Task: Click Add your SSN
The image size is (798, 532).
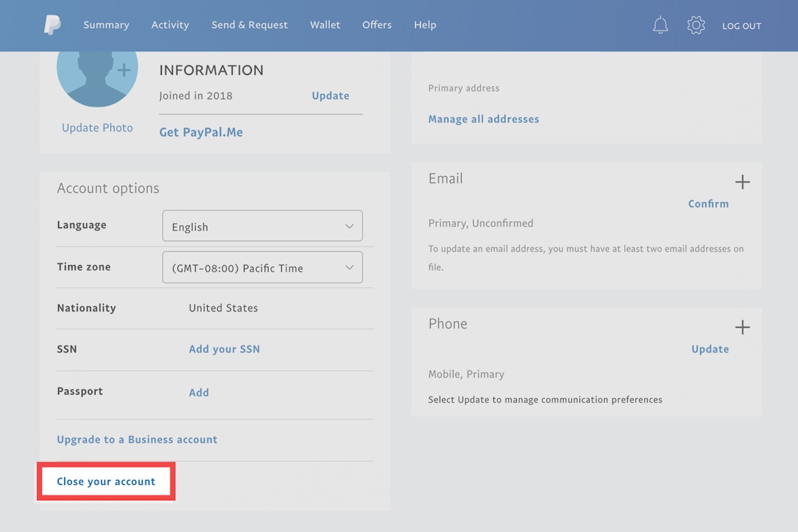Action: tap(224, 349)
